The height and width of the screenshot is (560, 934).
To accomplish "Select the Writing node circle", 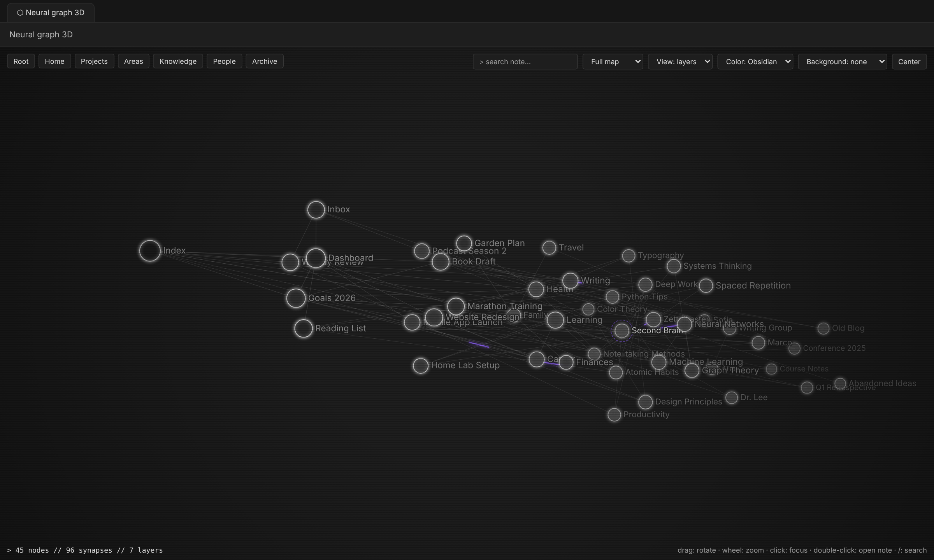I will click(570, 281).
